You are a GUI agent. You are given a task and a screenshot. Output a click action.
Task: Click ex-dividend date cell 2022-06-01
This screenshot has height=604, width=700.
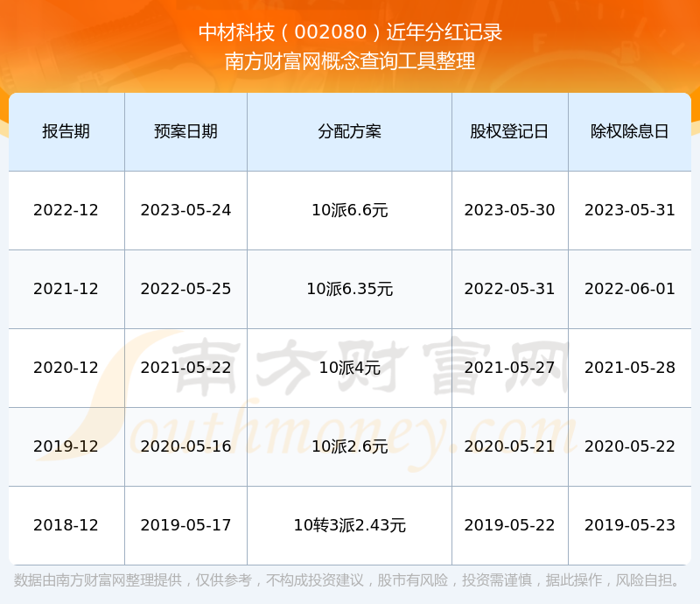tap(629, 289)
